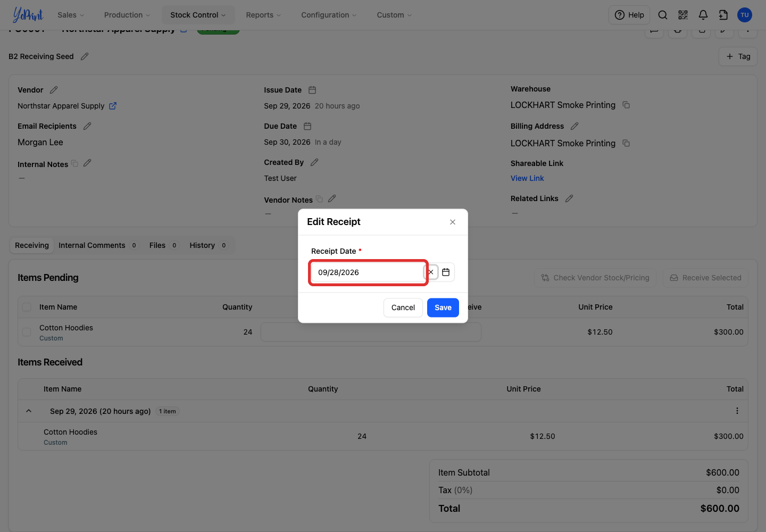Copy the Warehouse name
The height and width of the screenshot is (532, 766).
626,105
